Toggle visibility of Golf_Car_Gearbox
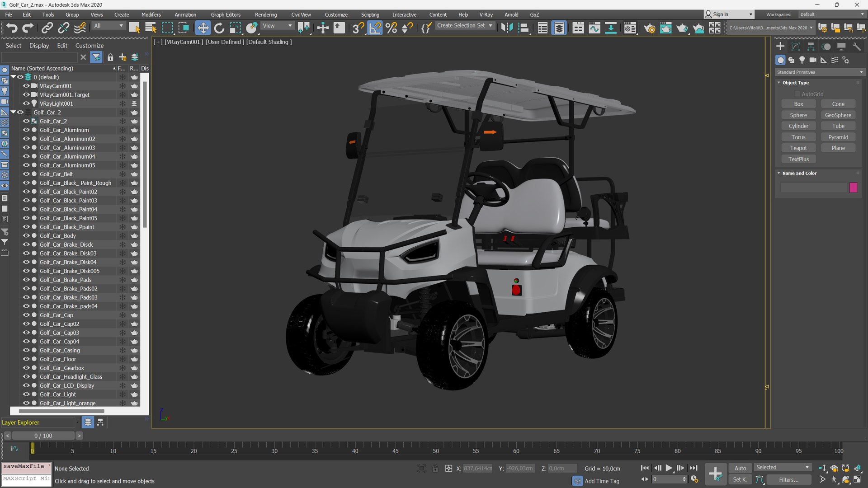 tap(26, 368)
